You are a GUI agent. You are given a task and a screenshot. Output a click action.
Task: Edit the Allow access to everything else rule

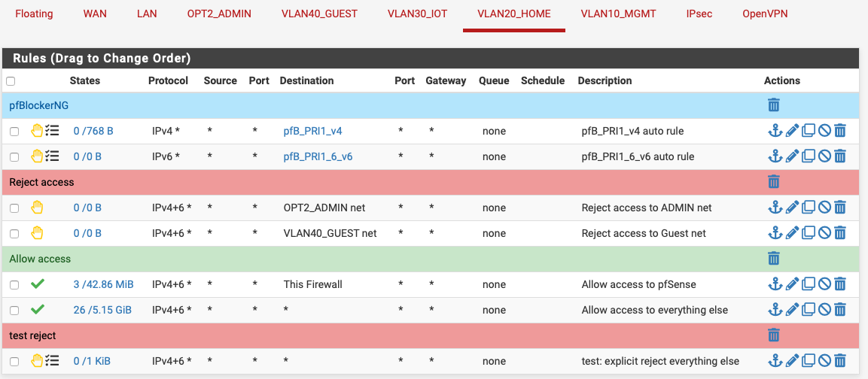[x=792, y=310]
